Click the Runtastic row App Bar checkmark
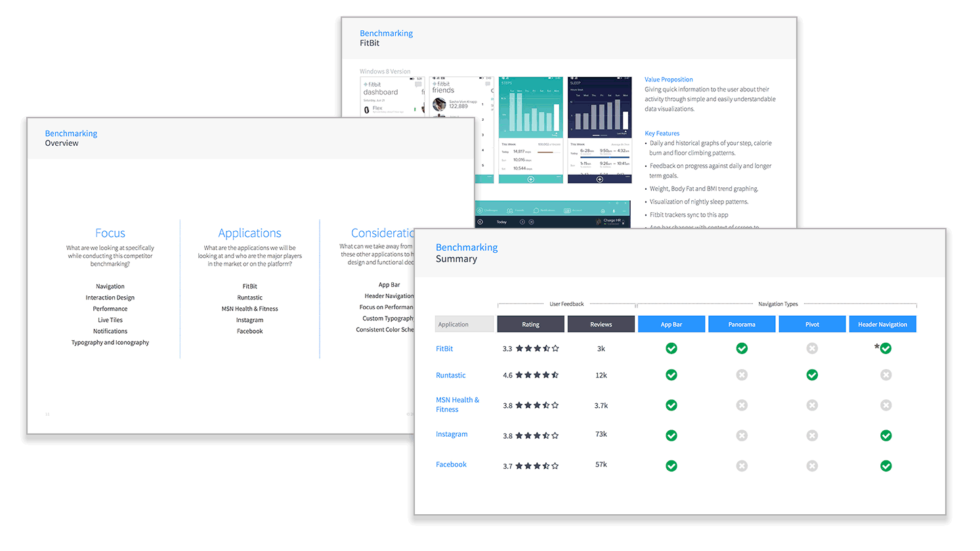The height and width of the screenshot is (551, 980). coord(671,375)
